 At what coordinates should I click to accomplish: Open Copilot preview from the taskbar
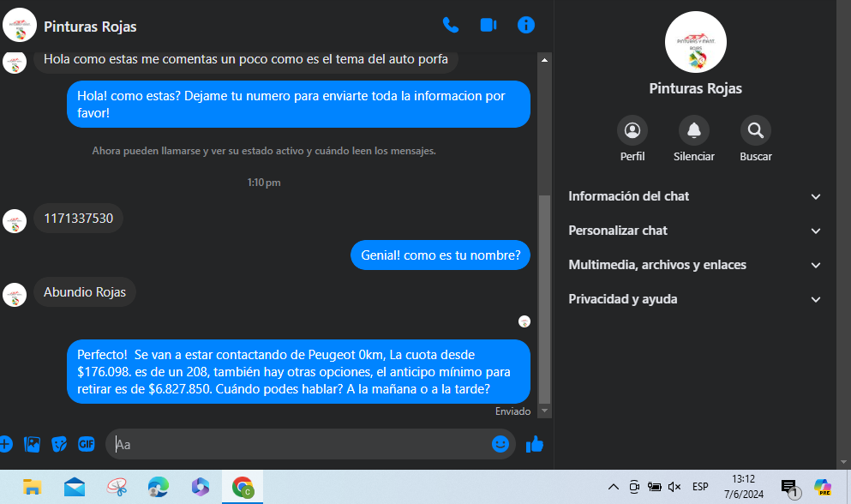point(823,487)
